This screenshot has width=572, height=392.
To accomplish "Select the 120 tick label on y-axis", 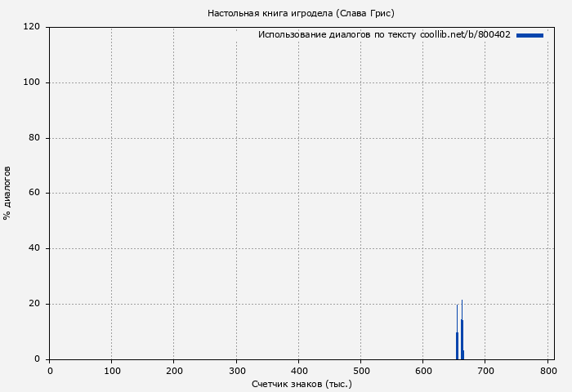I will click(33, 27).
